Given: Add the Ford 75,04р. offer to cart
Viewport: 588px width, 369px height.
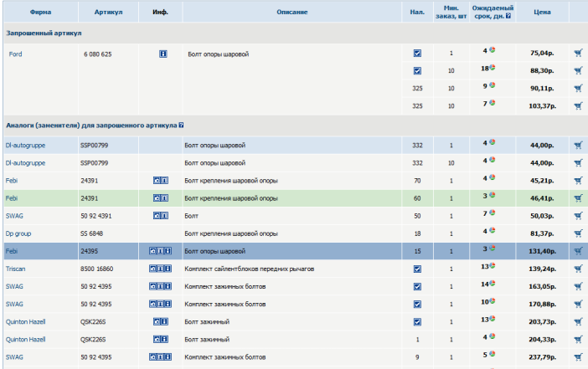Looking at the screenshot, I should (x=578, y=54).
